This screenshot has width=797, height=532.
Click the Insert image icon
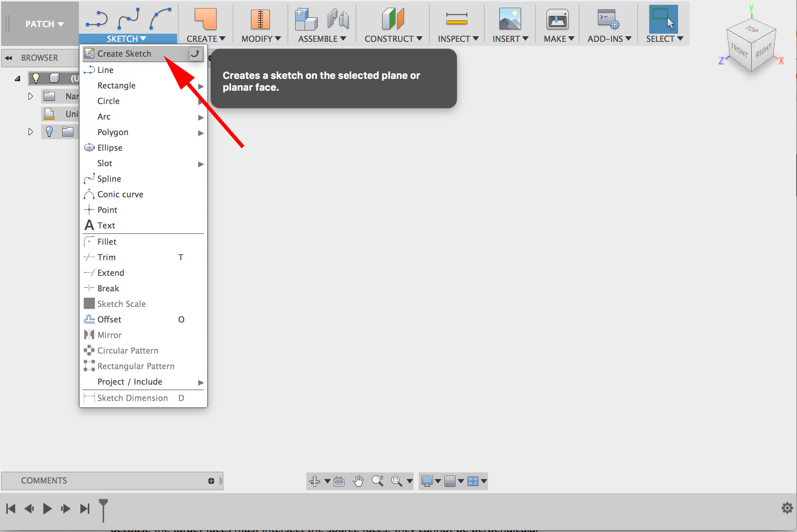pyautogui.click(x=510, y=19)
